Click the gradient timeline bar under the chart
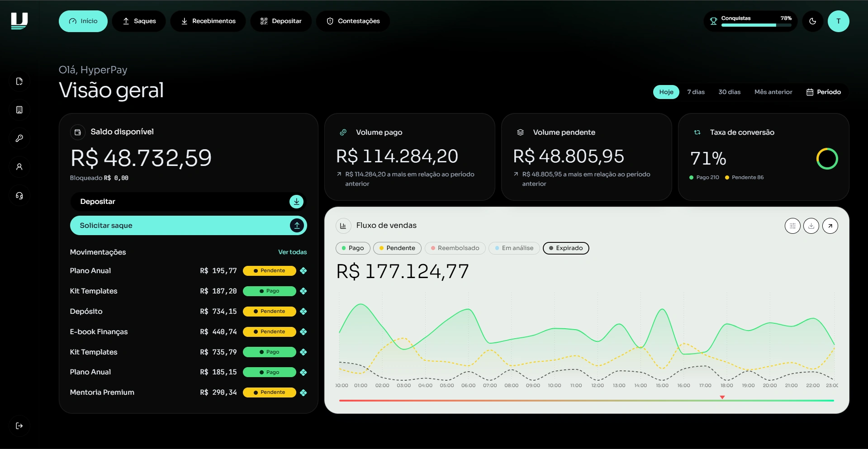Screen dimensions: 868x449 (x=587, y=401)
